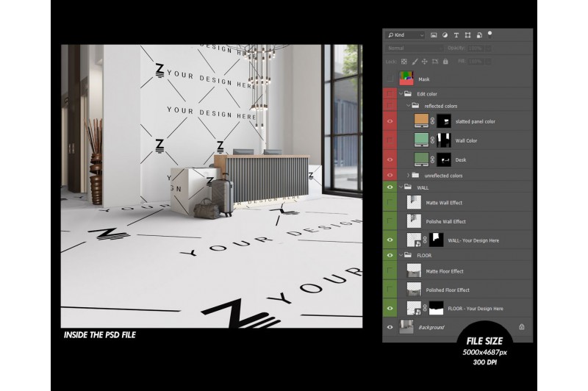Hide the unreflected colors group
The width and height of the screenshot is (588, 391).
tap(390, 175)
